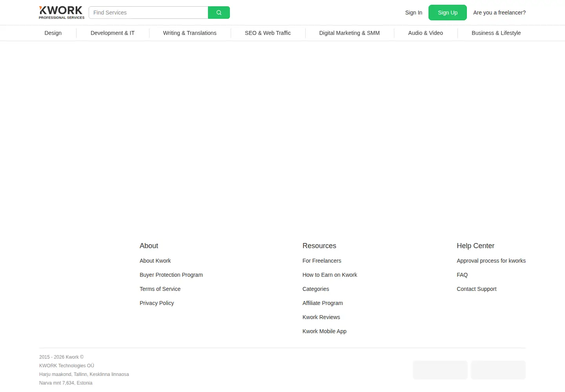
Task: Focus the Find Services search field
Action: coord(149,13)
